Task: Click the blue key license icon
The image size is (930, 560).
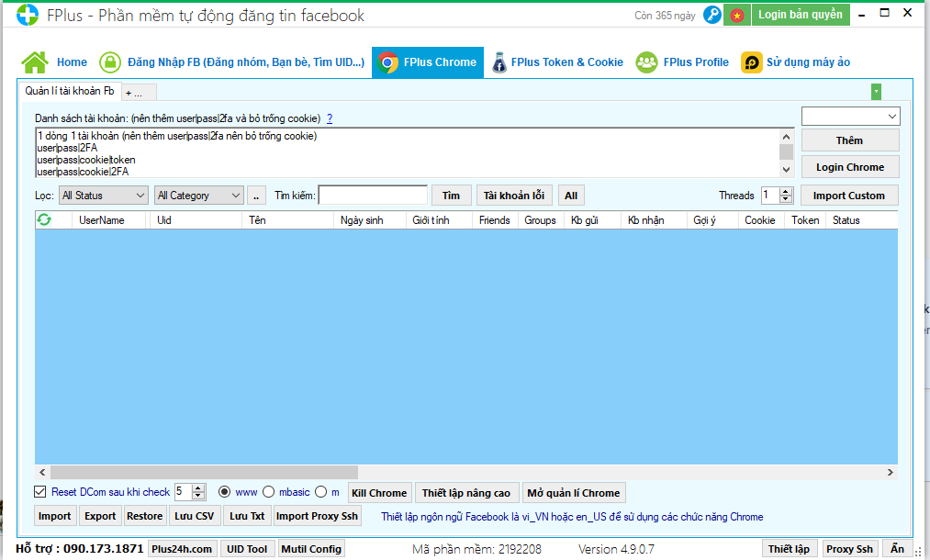Action: 712,15
